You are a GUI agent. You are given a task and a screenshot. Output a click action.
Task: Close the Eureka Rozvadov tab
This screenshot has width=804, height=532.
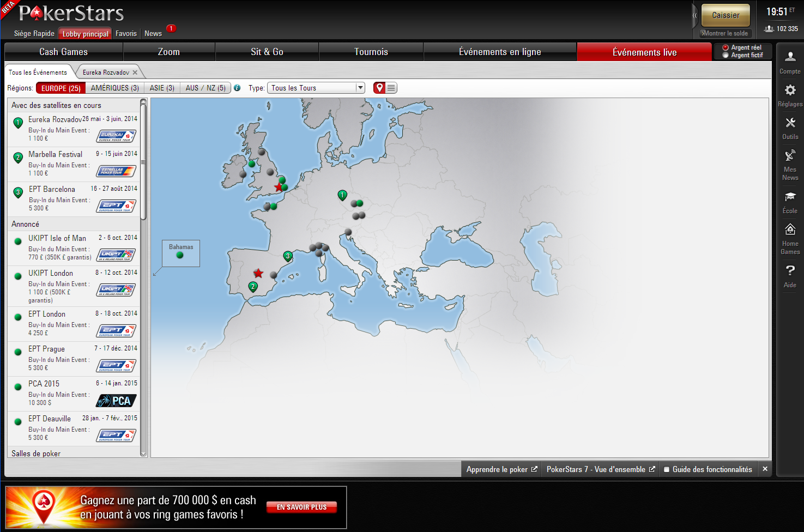[135, 72]
